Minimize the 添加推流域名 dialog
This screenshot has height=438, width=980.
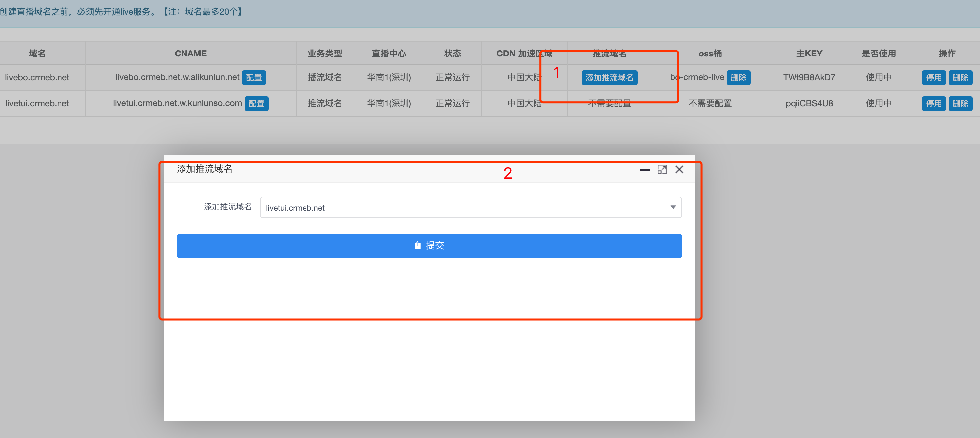click(x=645, y=170)
